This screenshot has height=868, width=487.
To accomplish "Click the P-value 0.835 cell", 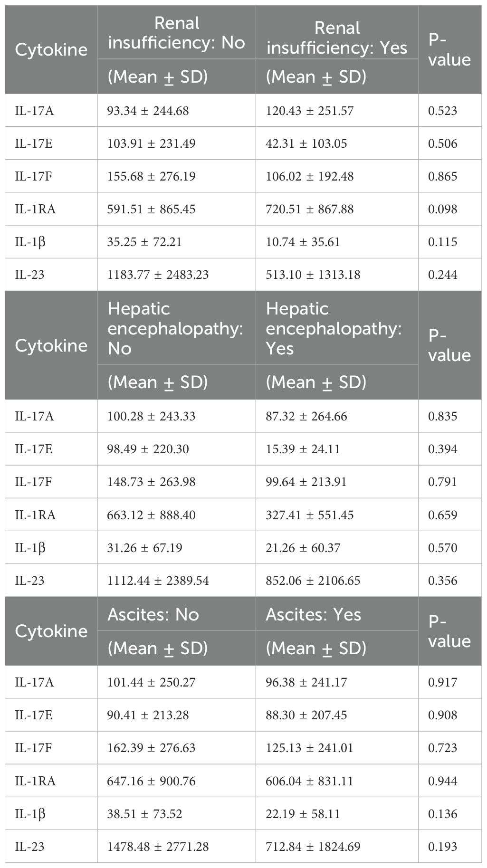I will pos(442,416).
